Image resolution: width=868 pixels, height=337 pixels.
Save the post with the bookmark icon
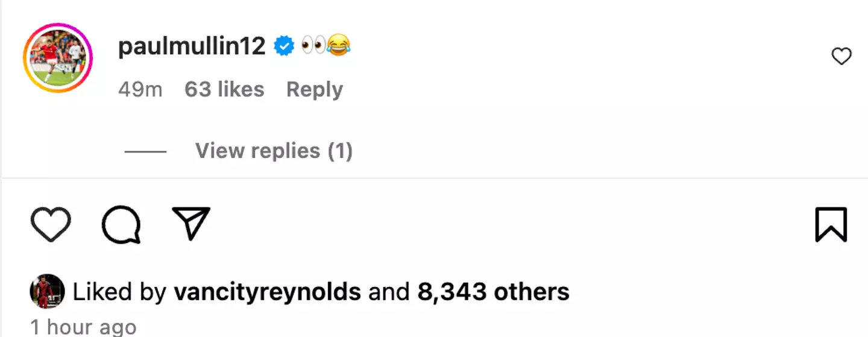point(831,224)
